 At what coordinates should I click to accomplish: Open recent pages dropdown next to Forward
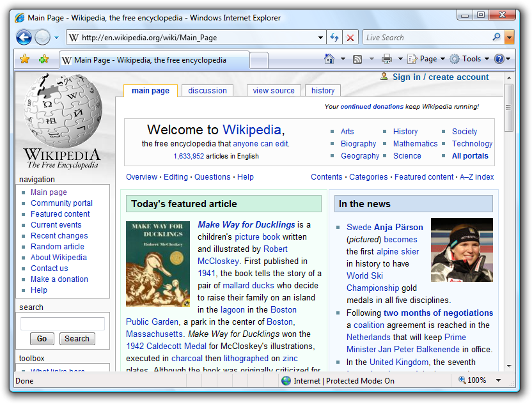point(56,38)
